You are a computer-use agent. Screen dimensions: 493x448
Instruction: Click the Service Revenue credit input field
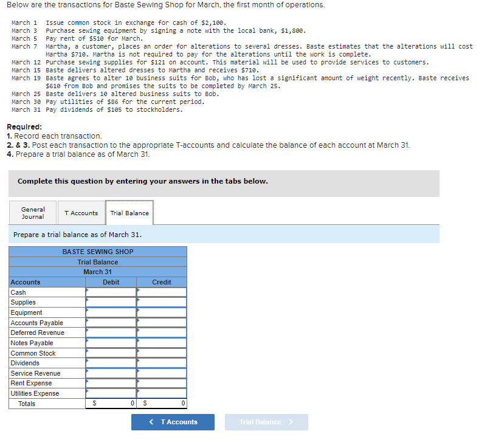click(161, 373)
